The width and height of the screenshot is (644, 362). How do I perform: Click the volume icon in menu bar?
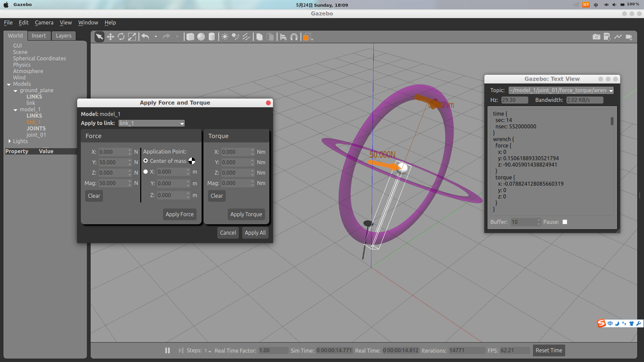click(614, 5)
